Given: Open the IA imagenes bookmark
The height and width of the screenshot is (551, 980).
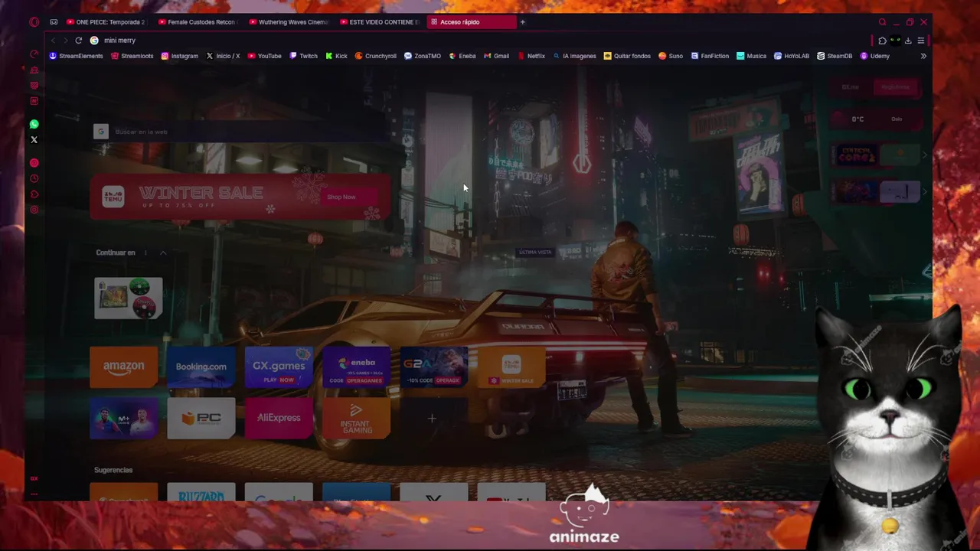Looking at the screenshot, I should coord(574,56).
